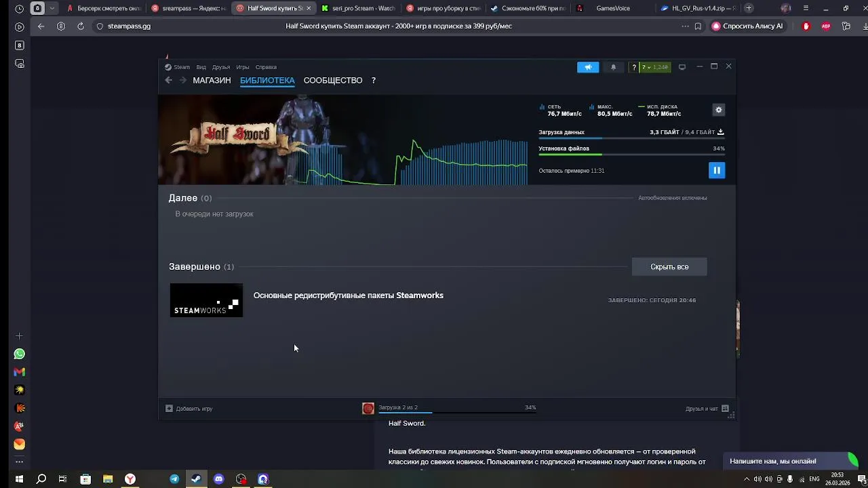This screenshot has width=868, height=488.
Task: Add a new browser tab
Action: click(749, 8)
